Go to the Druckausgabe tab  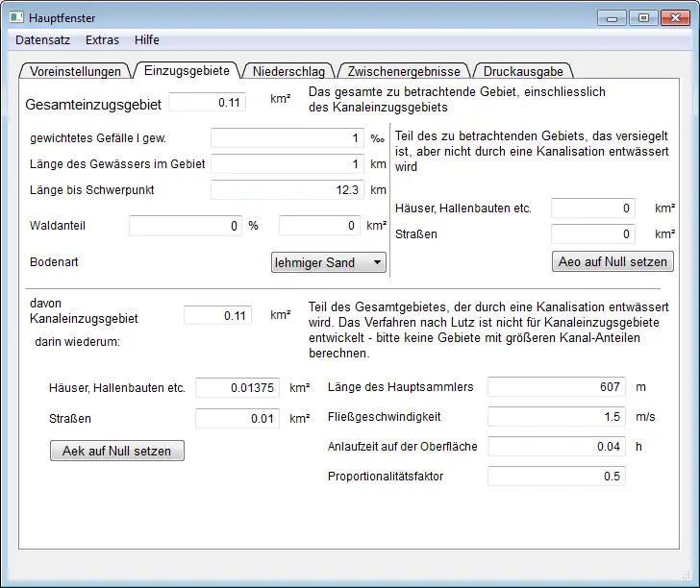click(523, 71)
